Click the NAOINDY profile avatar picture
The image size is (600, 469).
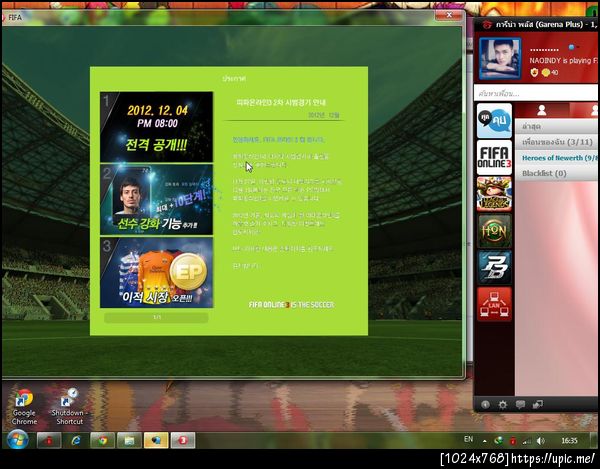pyautogui.click(x=500, y=58)
